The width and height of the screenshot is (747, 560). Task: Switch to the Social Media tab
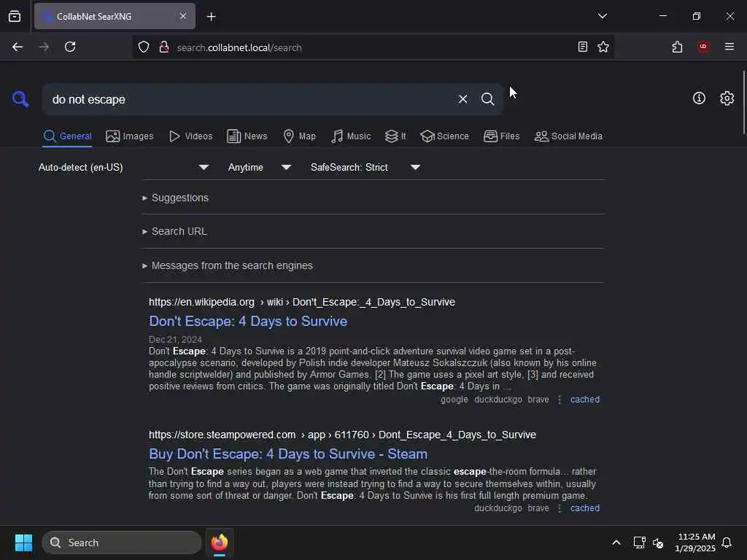[568, 136]
